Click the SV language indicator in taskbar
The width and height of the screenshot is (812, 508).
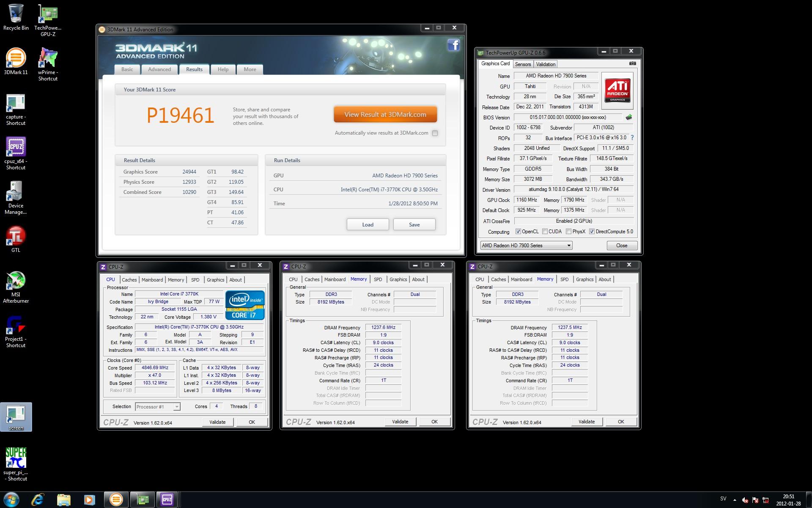coord(723,499)
